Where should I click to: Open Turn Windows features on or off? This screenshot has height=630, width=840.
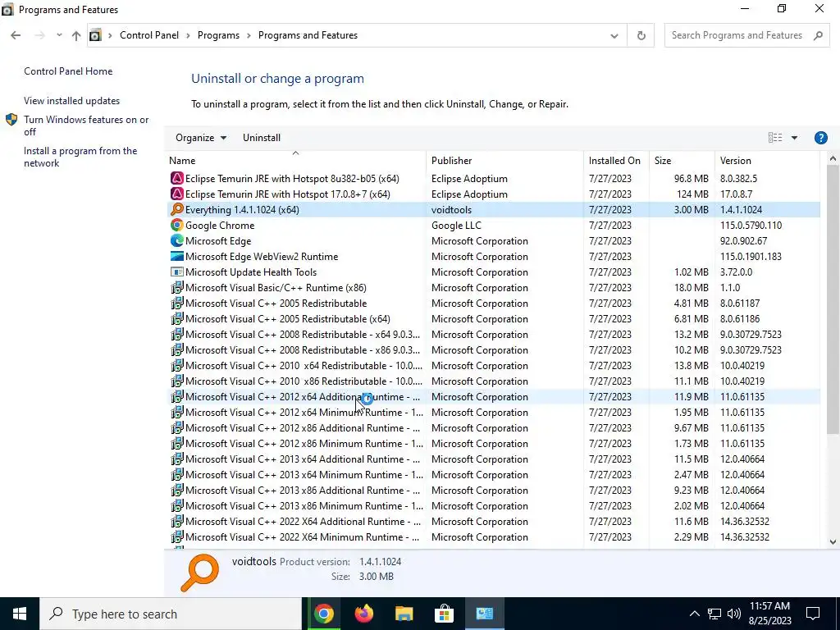(x=86, y=126)
